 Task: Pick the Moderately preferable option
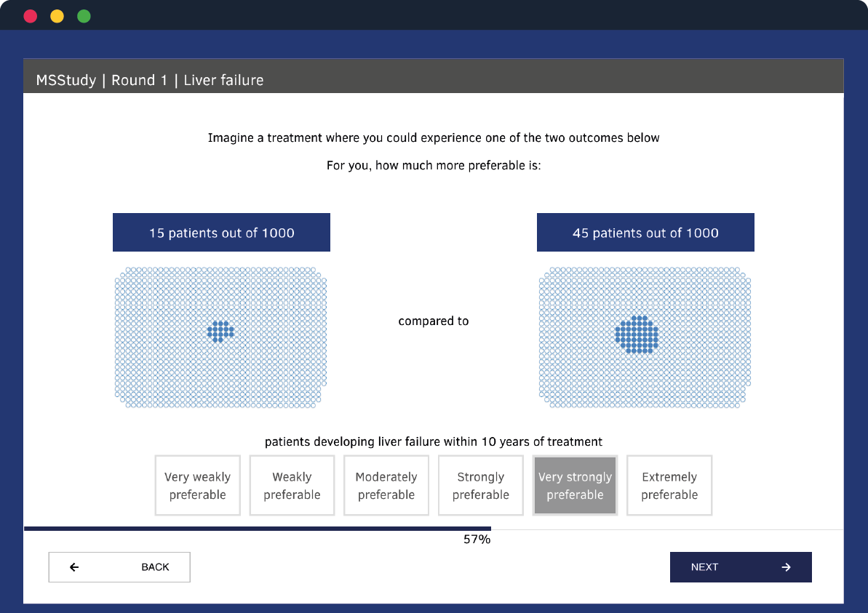386,485
